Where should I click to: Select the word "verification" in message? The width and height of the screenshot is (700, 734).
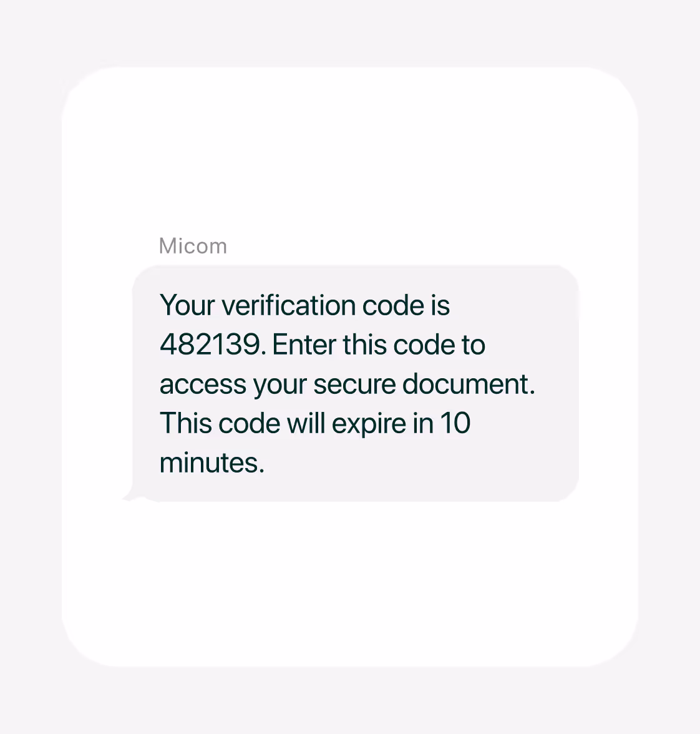click(289, 305)
